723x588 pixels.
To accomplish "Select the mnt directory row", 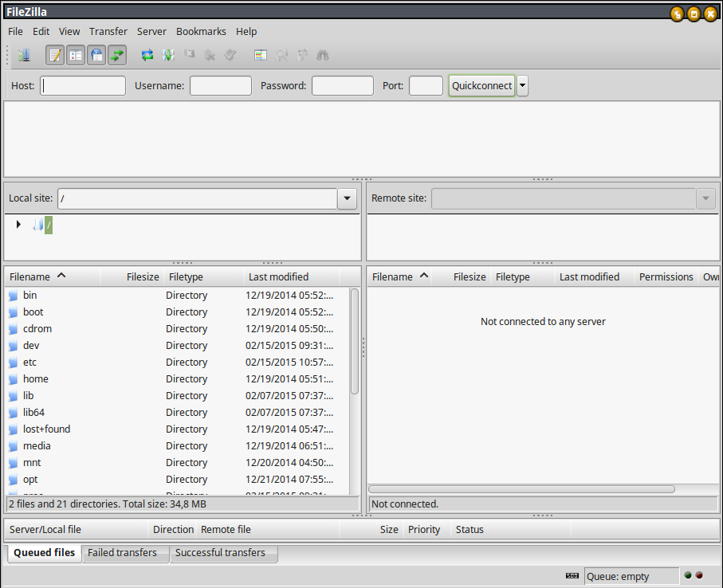I will click(x=178, y=463).
